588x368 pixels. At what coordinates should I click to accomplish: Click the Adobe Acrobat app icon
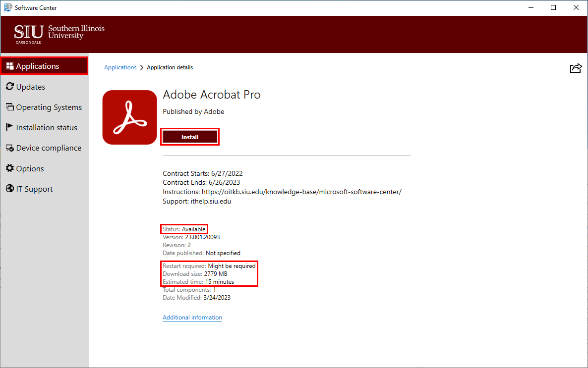tap(129, 117)
